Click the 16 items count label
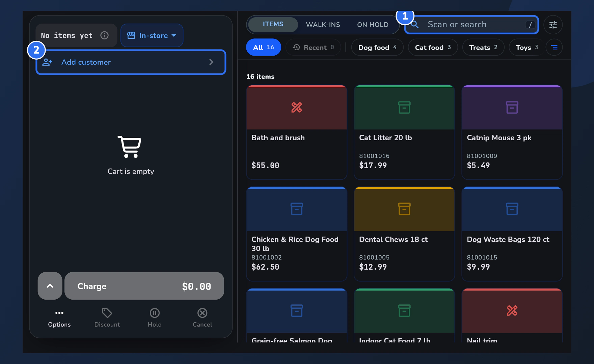The width and height of the screenshot is (594, 364). click(260, 77)
